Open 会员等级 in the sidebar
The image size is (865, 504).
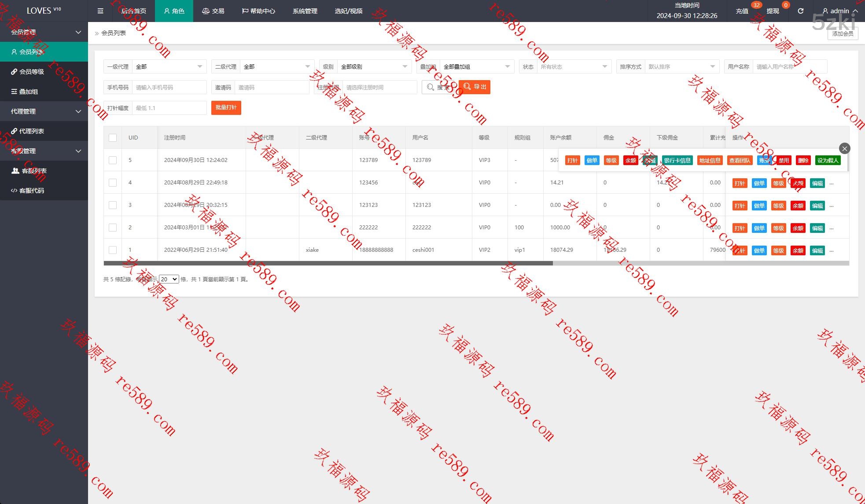(31, 72)
